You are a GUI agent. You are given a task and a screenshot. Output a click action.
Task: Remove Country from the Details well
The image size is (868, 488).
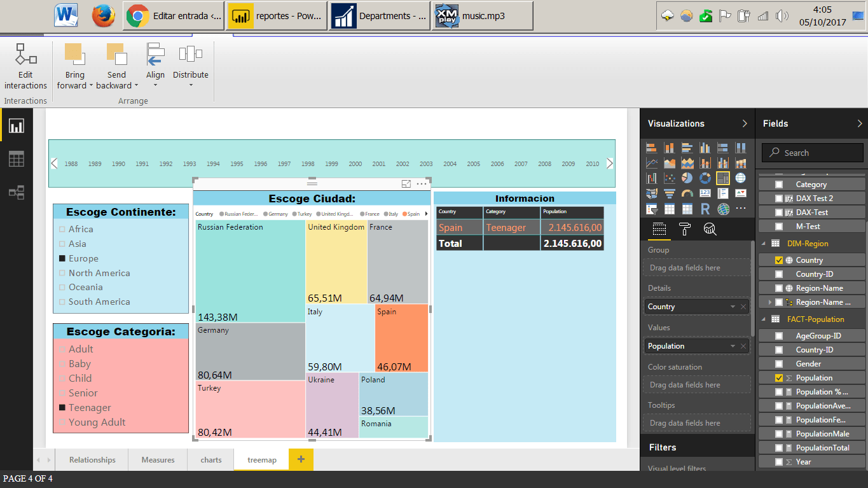coord(743,307)
